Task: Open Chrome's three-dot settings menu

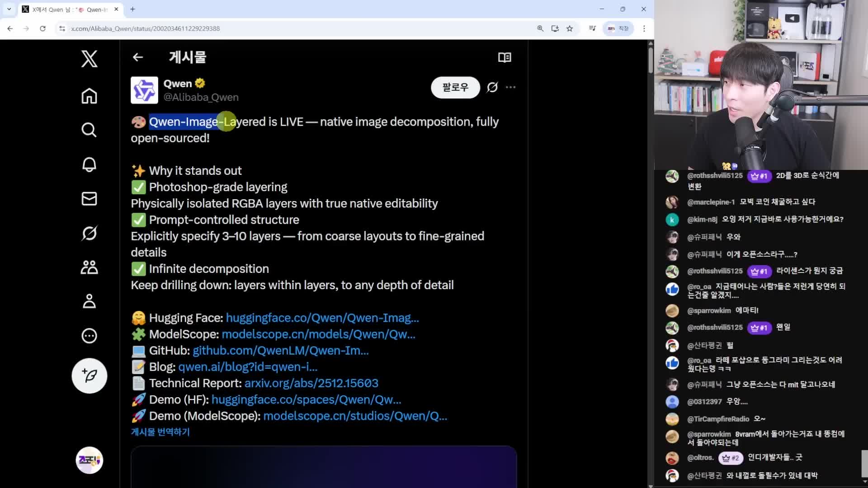Action: (x=644, y=28)
